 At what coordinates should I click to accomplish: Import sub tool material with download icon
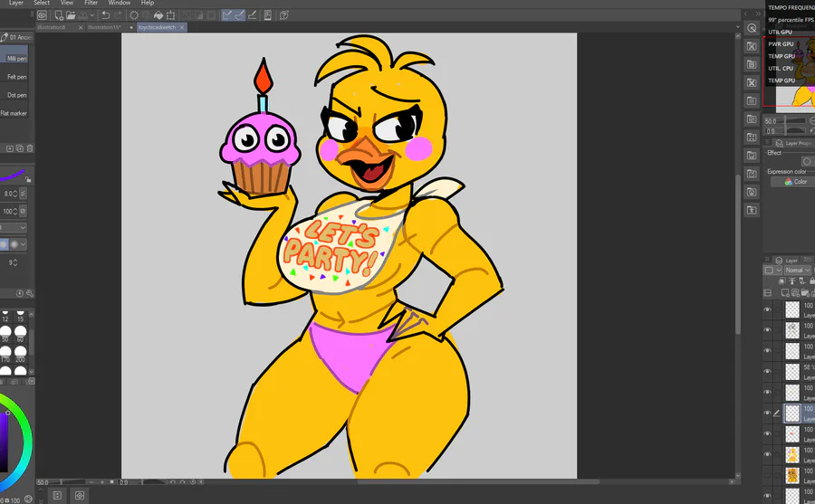pos(9,148)
